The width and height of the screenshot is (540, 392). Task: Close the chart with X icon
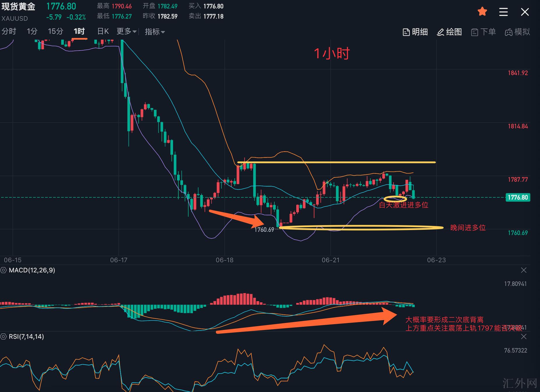[525, 12]
